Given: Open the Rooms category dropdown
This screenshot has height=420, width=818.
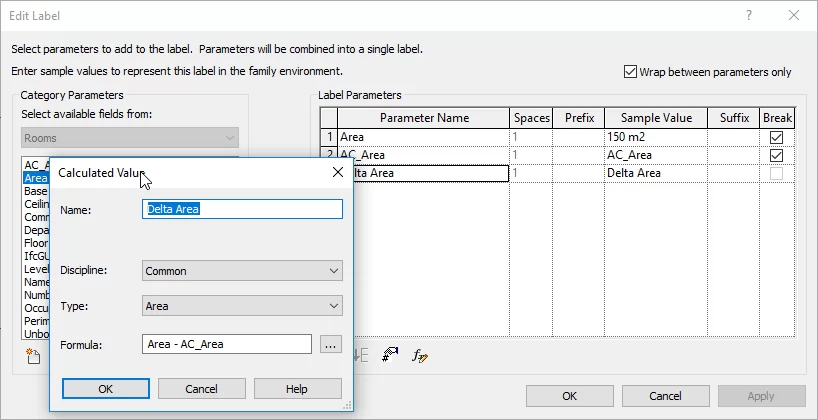Looking at the screenshot, I should (129, 138).
